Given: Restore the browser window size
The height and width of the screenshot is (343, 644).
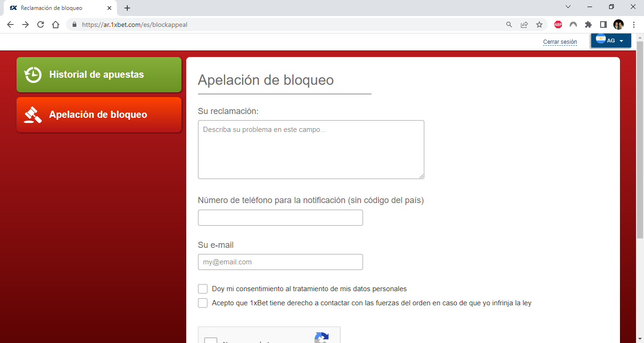Looking at the screenshot, I should [611, 7].
